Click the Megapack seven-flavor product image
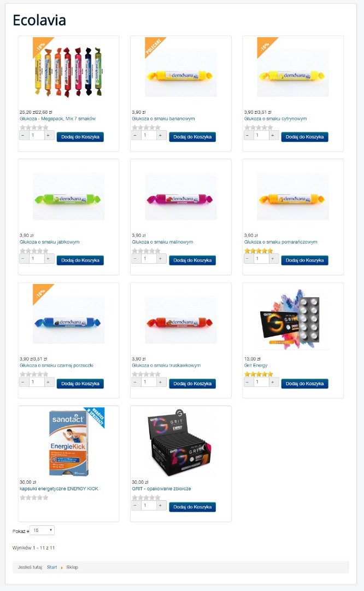364x591 pixels. [x=68, y=72]
